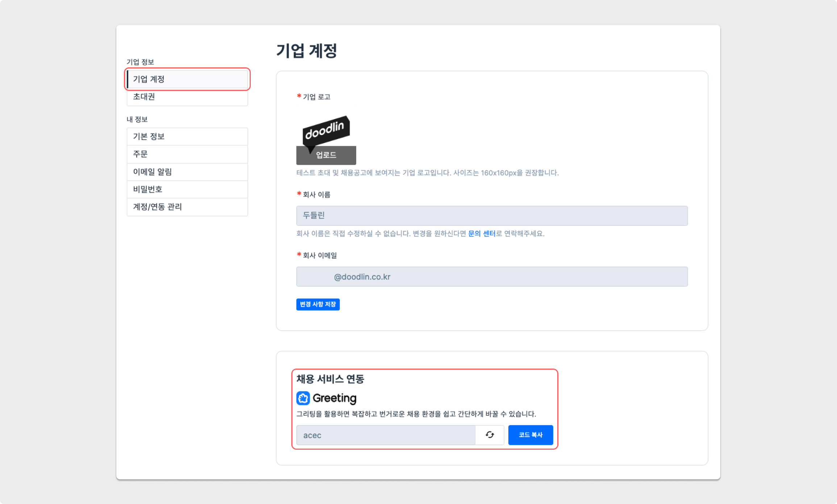
Task: Focus the 회사 이메일 input field
Action: 492,277
